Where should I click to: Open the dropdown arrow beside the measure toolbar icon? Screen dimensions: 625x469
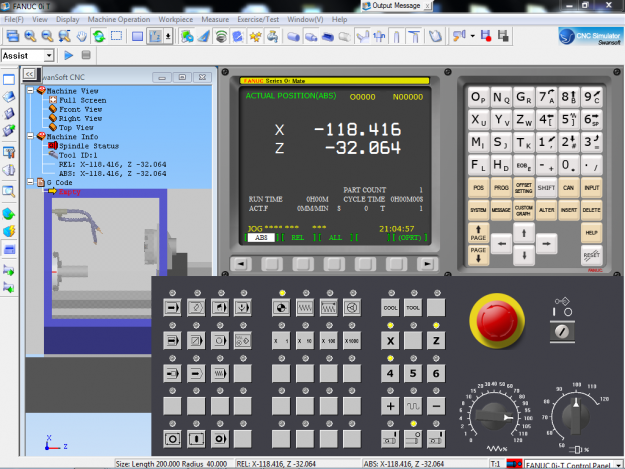[473, 36]
